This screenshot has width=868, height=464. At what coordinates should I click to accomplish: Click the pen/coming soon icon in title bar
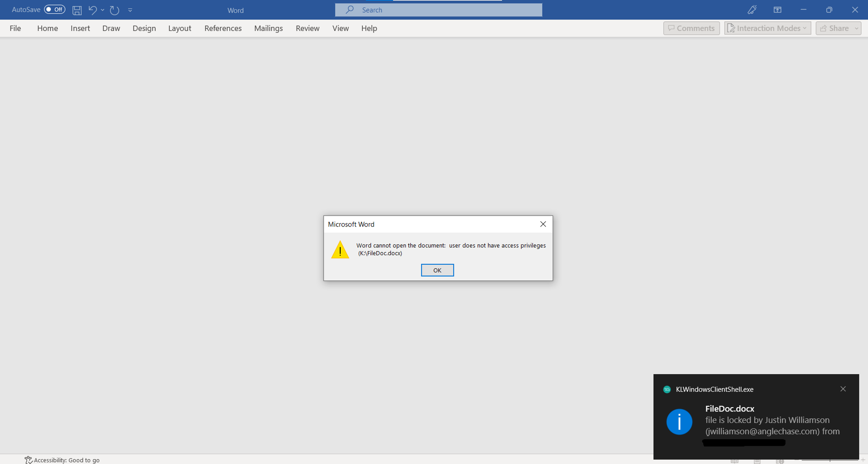[x=752, y=10]
